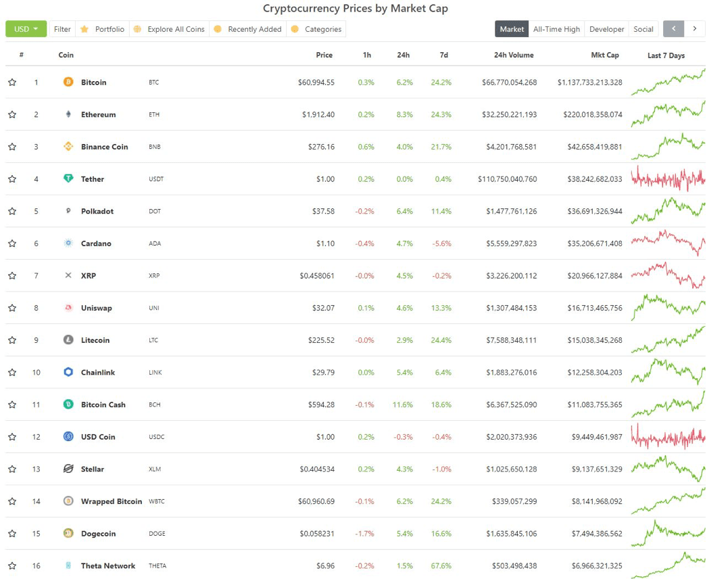Show Recently Added coins
728x579 pixels.
point(248,29)
